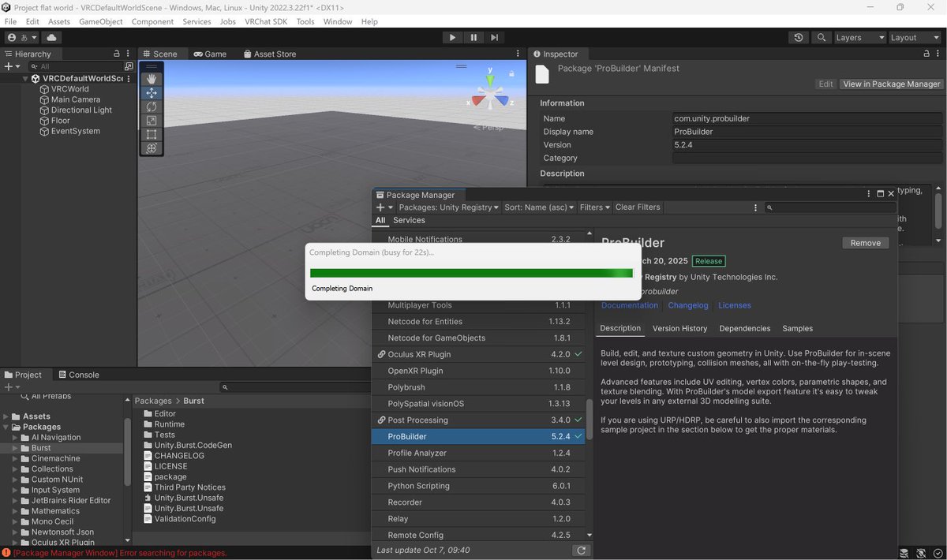The width and height of the screenshot is (947, 560).
Task: Click the Step frame button
Action: tap(494, 37)
